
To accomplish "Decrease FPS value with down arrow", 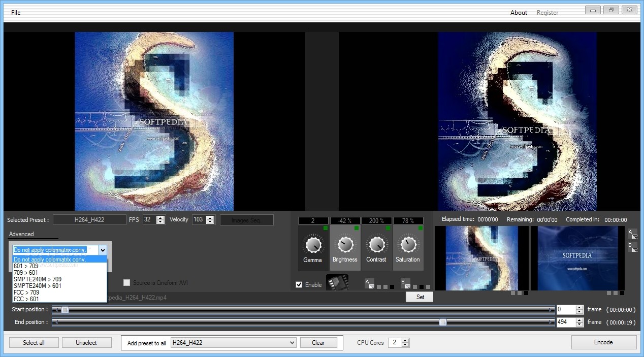I will [161, 222].
